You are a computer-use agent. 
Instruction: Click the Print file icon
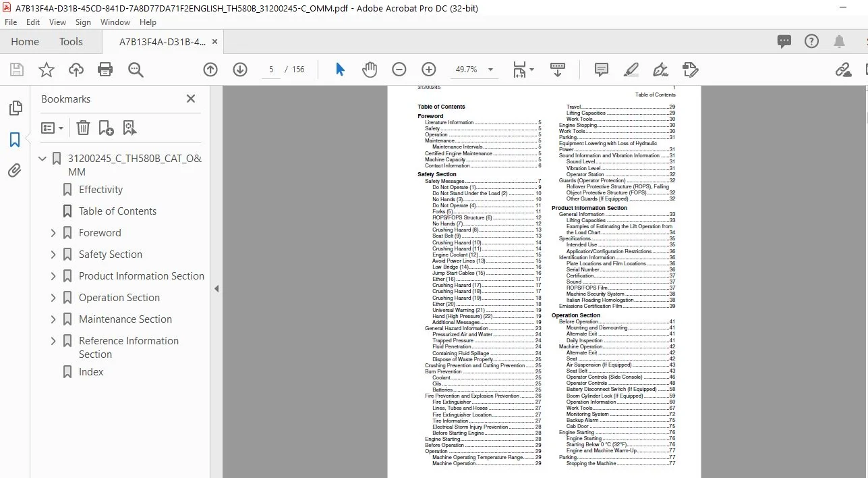pyautogui.click(x=105, y=70)
